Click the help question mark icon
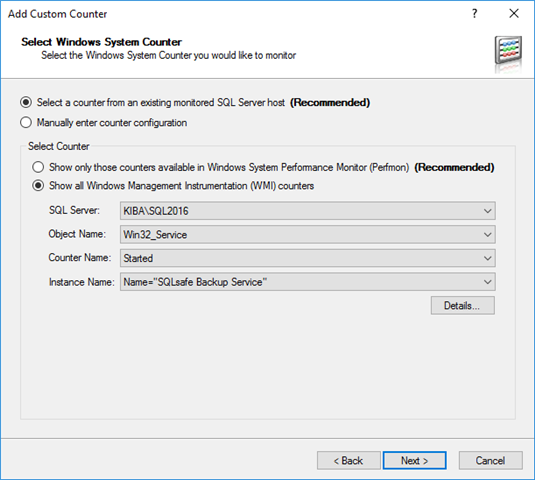 tap(474, 14)
